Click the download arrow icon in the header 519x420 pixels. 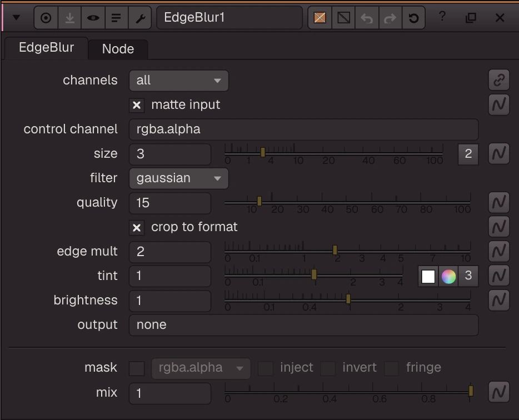tap(69, 18)
